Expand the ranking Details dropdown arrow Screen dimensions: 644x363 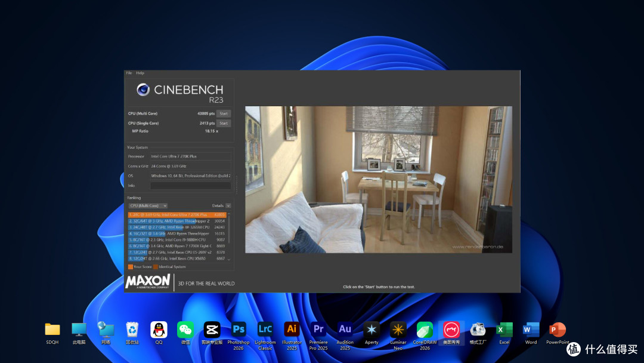point(228,205)
